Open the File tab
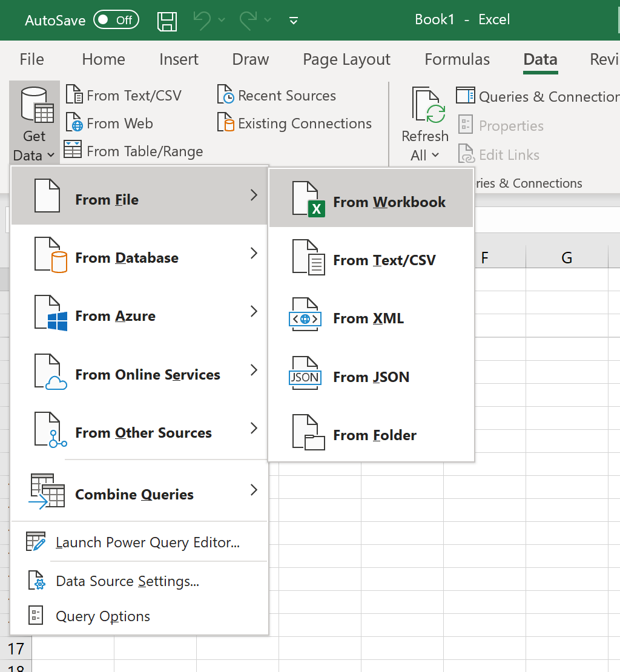This screenshot has height=672, width=620. (31, 59)
